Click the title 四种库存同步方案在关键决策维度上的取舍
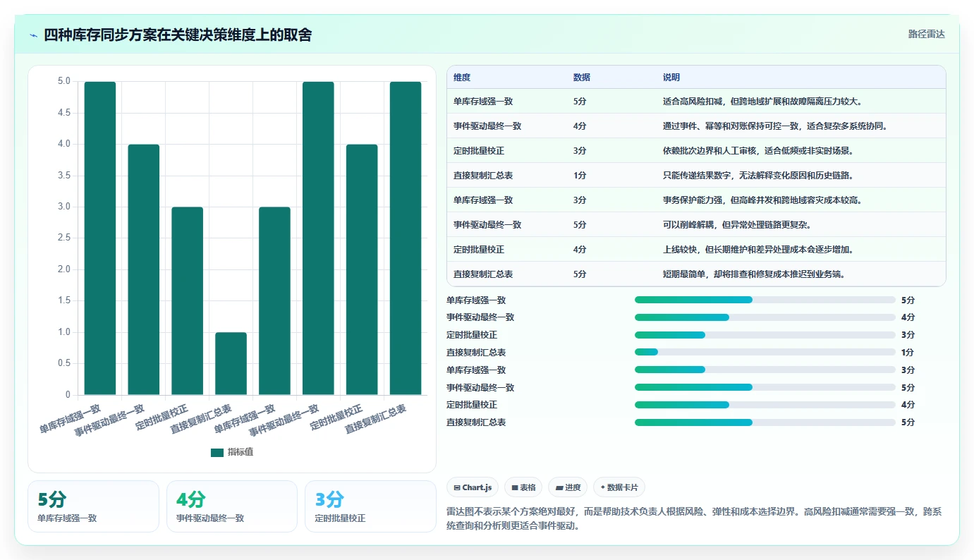This screenshot has height=560, width=974. tap(178, 35)
